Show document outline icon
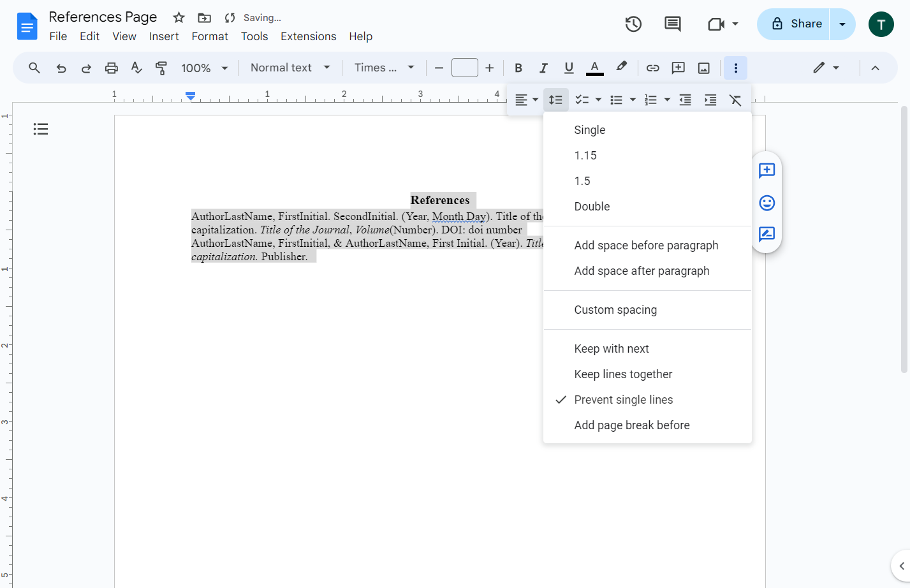The image size is (910, 588). 41,129
